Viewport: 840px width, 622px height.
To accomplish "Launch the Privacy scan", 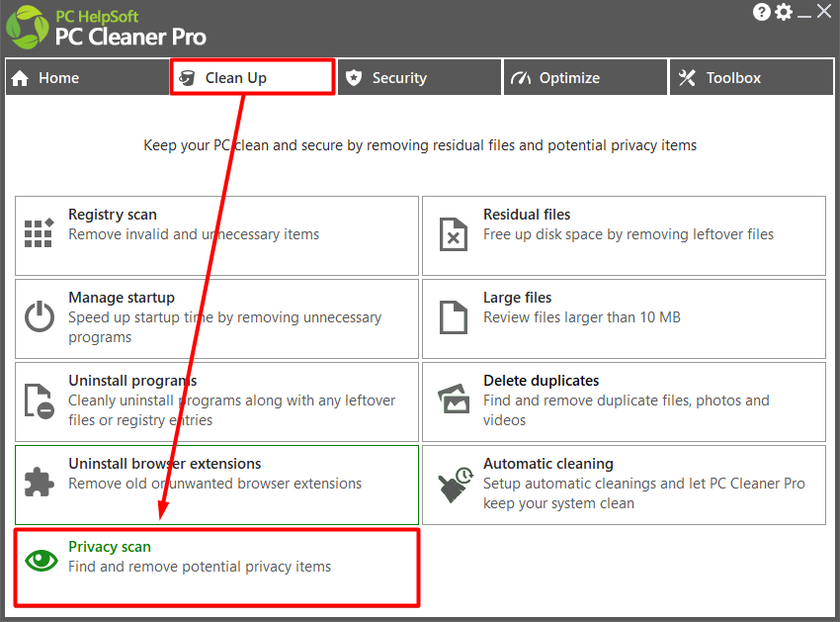I will point(217,568).
